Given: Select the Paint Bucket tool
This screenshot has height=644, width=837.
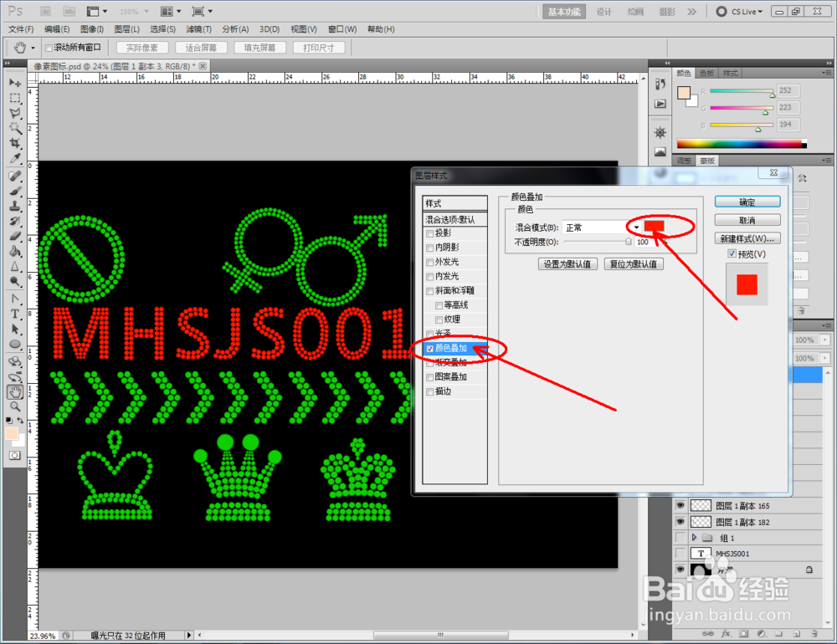Looking at the screenshot, I should click(x=15, y=251).
